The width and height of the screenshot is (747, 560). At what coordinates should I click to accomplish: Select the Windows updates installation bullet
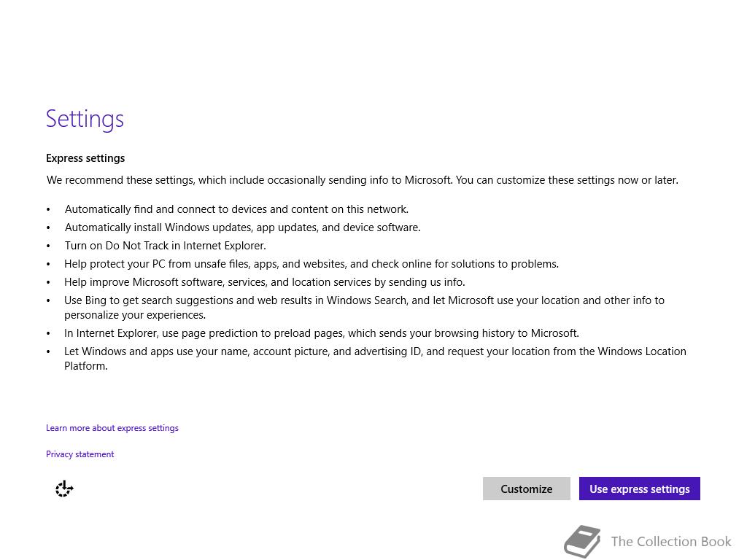tap(242, 227)
